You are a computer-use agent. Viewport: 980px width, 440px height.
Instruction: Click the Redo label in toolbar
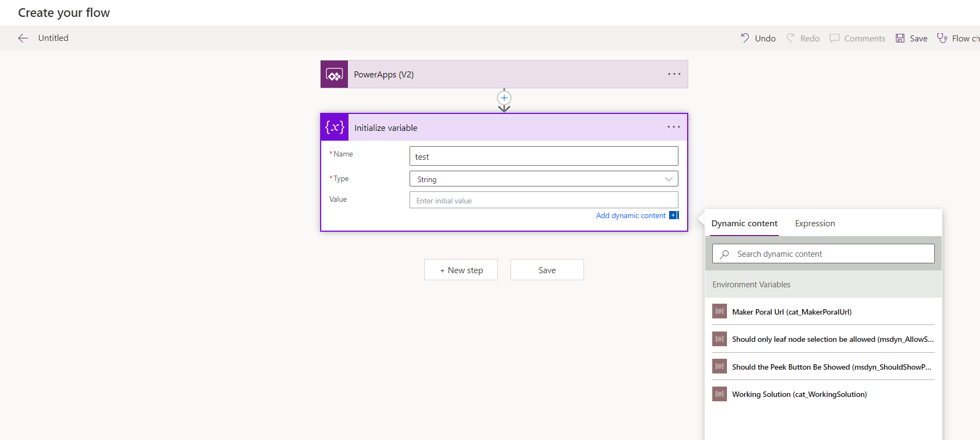point(810,39)
